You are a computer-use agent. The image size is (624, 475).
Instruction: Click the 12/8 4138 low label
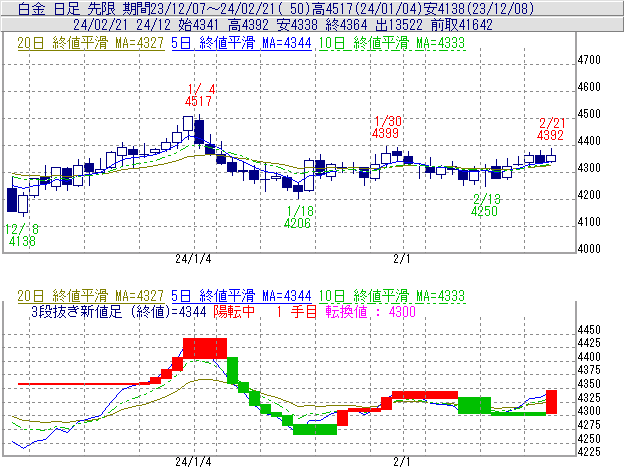pyautogui.click(x=21, y=235)
